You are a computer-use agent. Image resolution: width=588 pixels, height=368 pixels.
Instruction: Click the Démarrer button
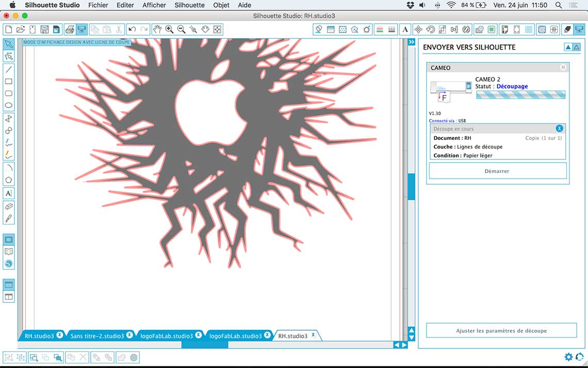click(x=497, y=171)
